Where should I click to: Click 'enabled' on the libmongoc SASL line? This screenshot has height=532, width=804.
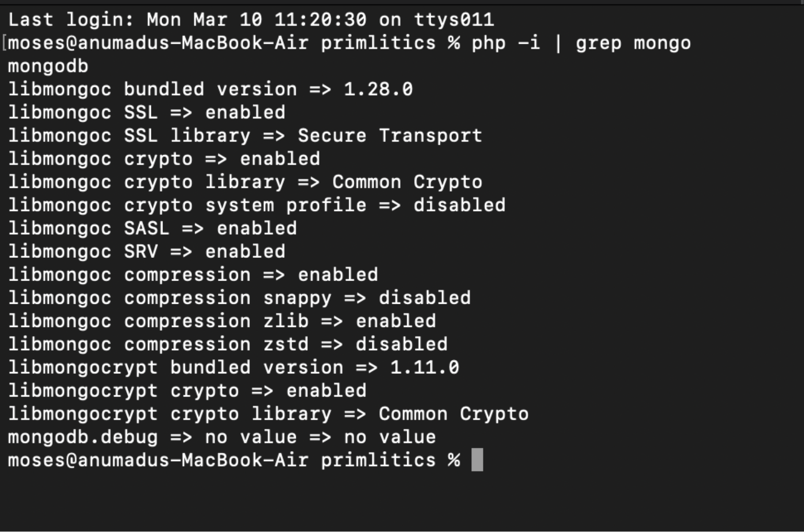coord(257,229)
